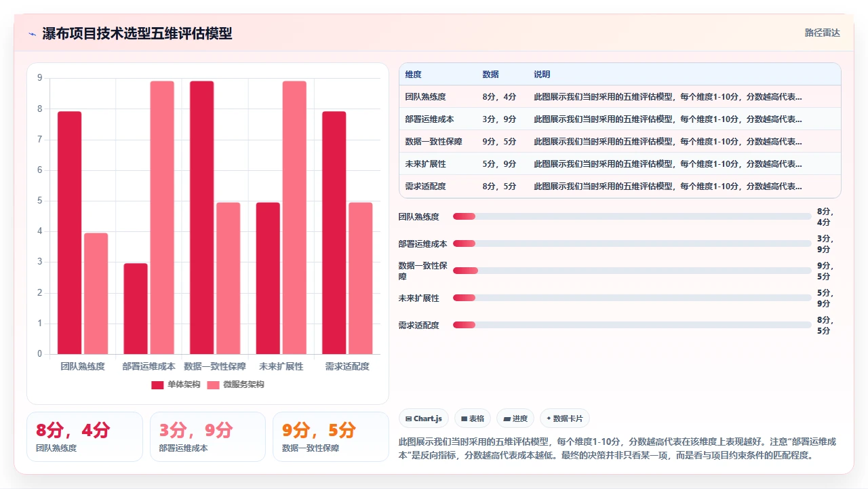
Task: Select the 表格 tag chip
Action: click(473, 418)
